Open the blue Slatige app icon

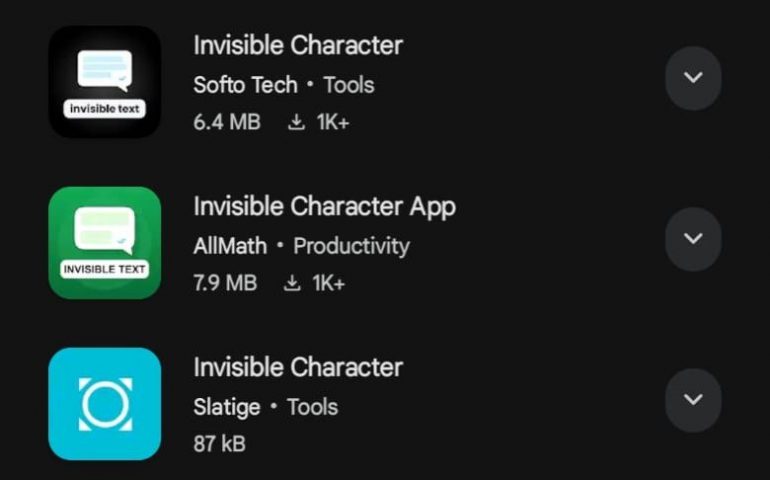105,404
